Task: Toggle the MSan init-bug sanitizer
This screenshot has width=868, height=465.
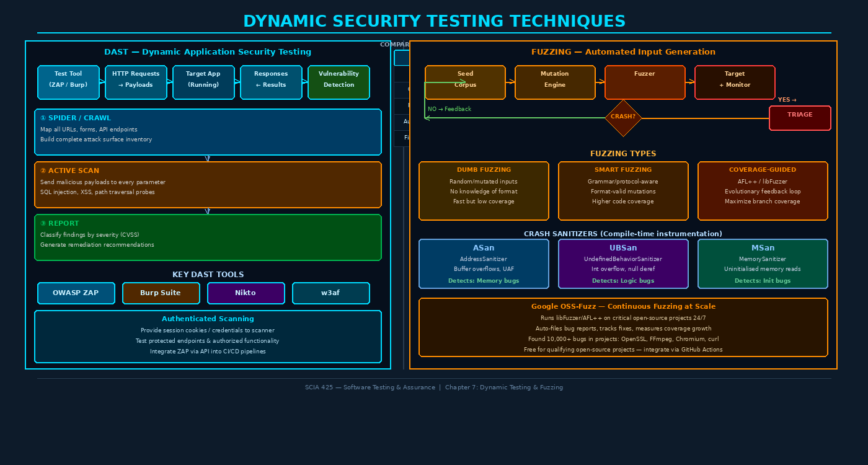Action: 763,263
